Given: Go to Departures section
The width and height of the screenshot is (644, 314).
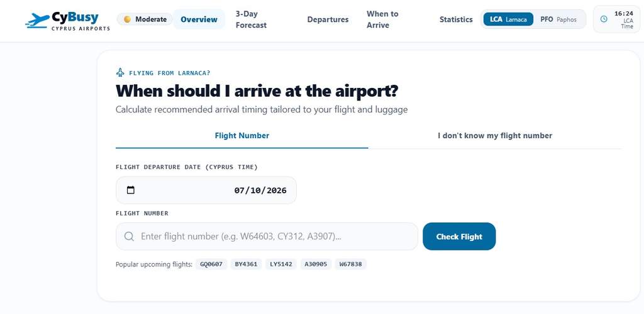Looking at the screenshot, I should (328, 19).
